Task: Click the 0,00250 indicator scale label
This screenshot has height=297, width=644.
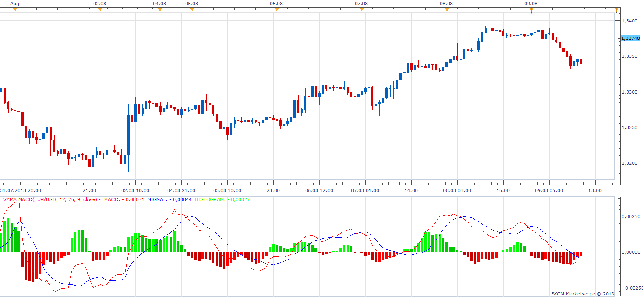Action: (631, 216)
